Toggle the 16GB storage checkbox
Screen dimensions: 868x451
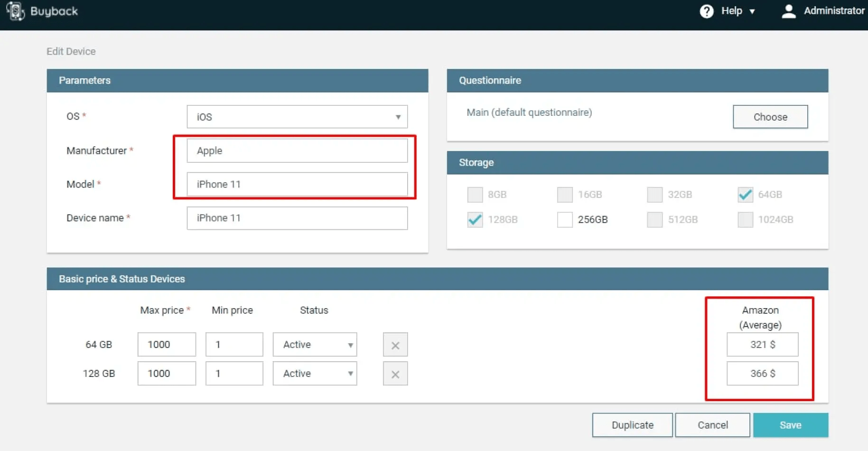click(x=565, y=195)
